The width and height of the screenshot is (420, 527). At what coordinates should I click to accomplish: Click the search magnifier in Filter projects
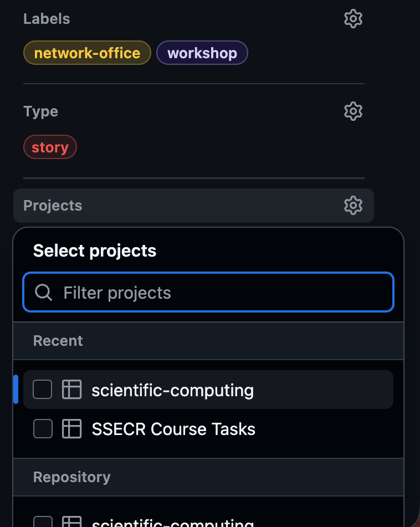[x=43, y=292]
